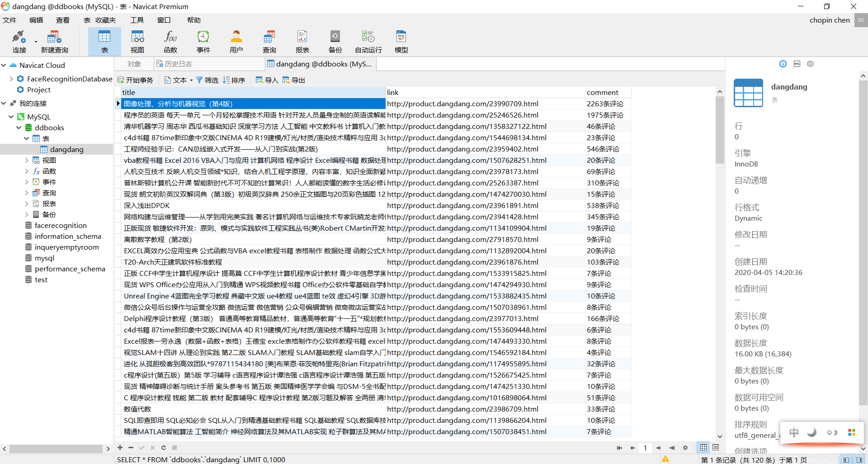This screenshot has width=868, height=464.
Task: Click the 模型 (Model) toolbar icon
Action: pos(401,42)
